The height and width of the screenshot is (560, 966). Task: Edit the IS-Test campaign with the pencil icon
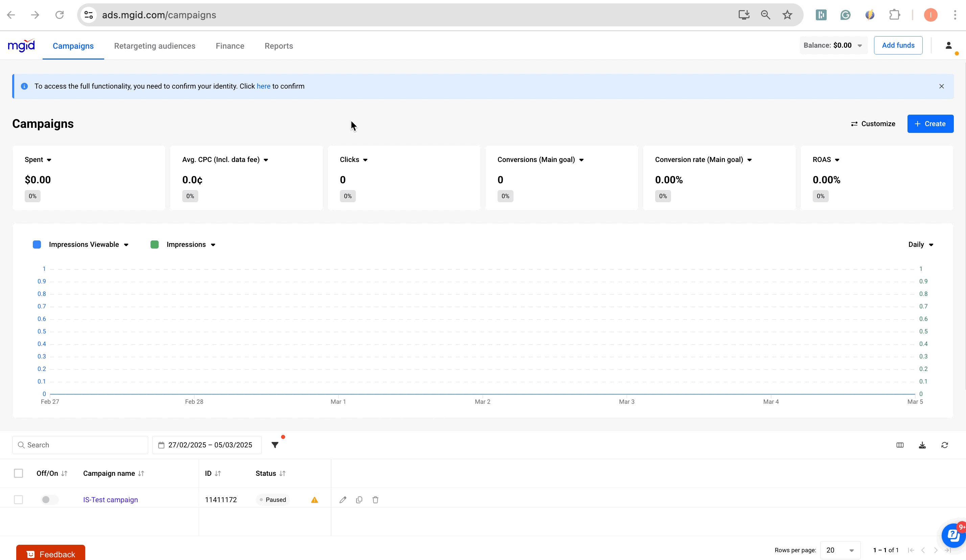pyautogui.click(x=343, y=499)
